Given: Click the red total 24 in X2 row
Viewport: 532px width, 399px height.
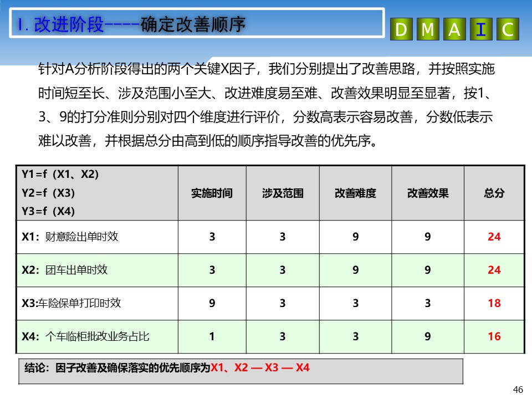Looking at the screenshot, I should (x=494, y=270).
